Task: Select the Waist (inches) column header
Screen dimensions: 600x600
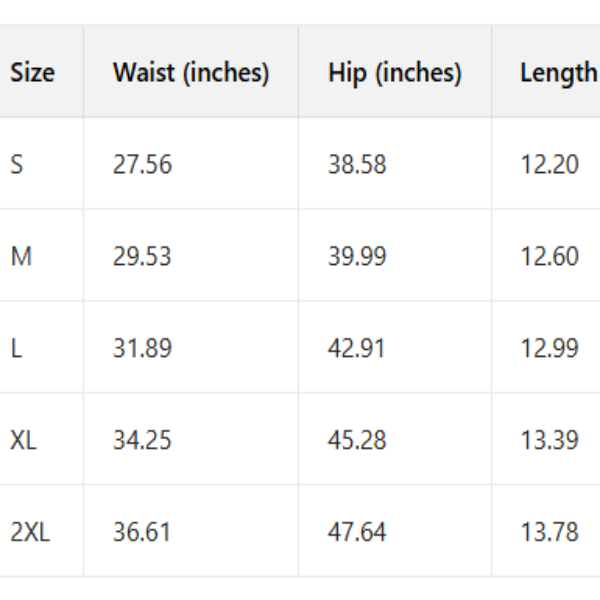Action: pos(191,73)
